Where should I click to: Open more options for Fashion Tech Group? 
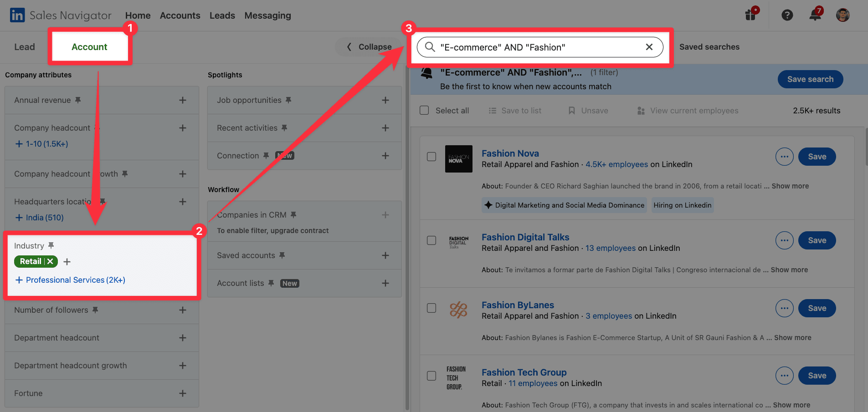[784, 376]
